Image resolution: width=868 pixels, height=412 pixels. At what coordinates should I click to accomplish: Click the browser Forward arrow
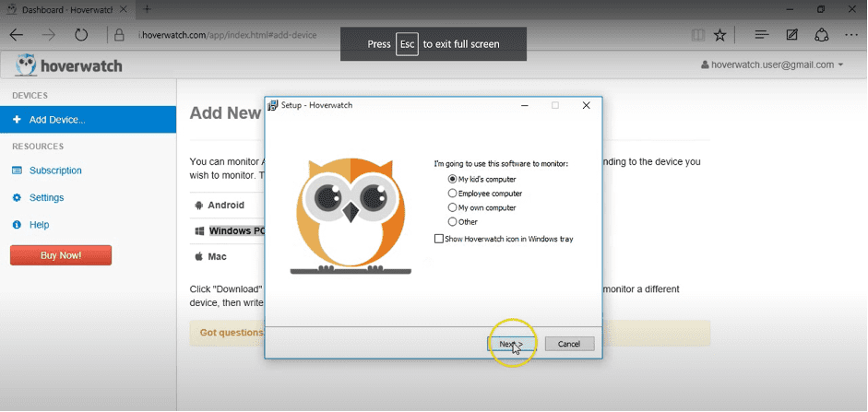[49, 35]
